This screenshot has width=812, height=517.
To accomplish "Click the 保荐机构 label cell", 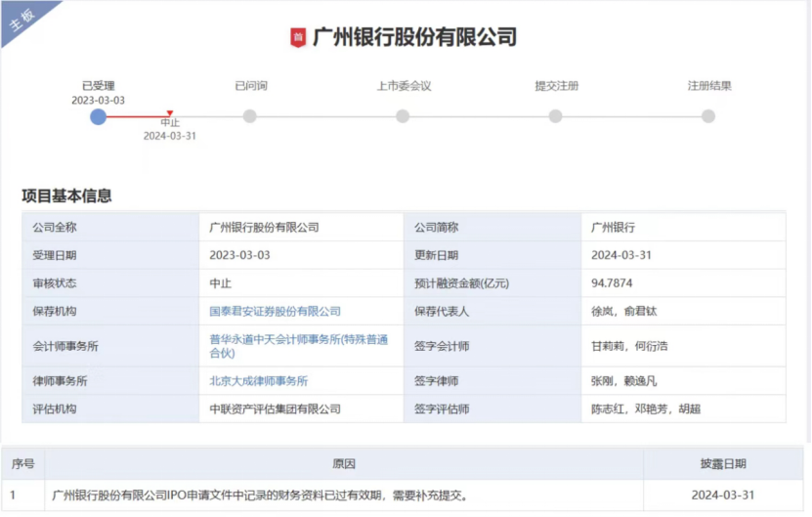I will (x=110, y=311).
